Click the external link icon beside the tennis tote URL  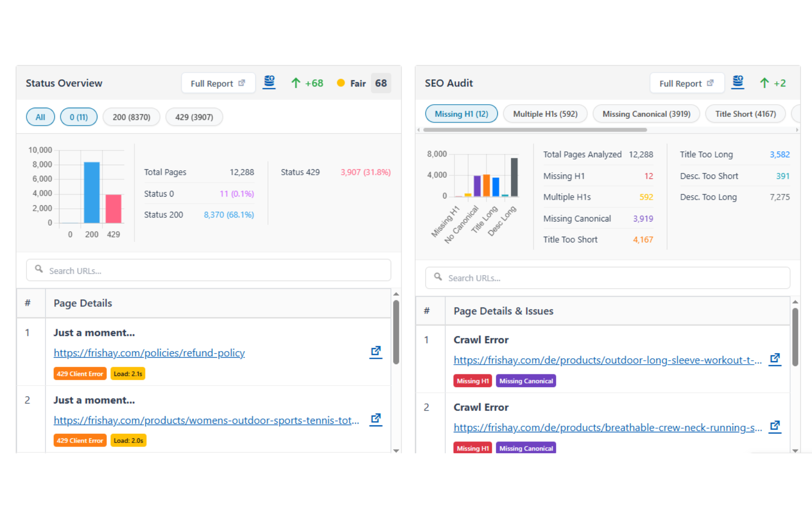point(376,419)
